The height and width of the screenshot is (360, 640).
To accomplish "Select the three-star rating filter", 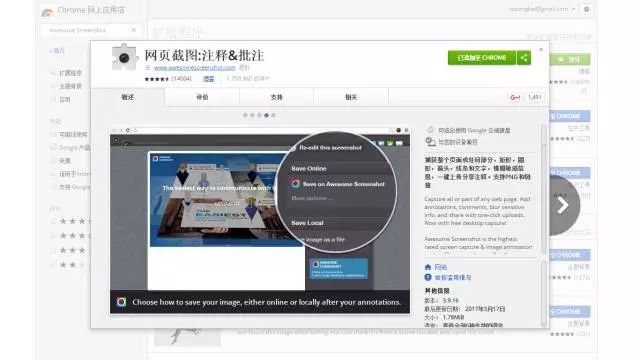I will click(53, 250).
